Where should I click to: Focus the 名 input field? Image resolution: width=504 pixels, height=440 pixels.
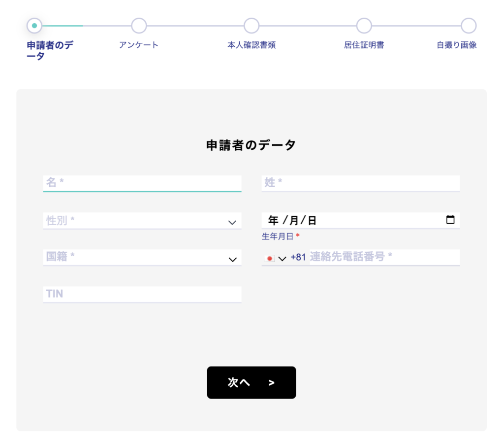tap(142, 183)
